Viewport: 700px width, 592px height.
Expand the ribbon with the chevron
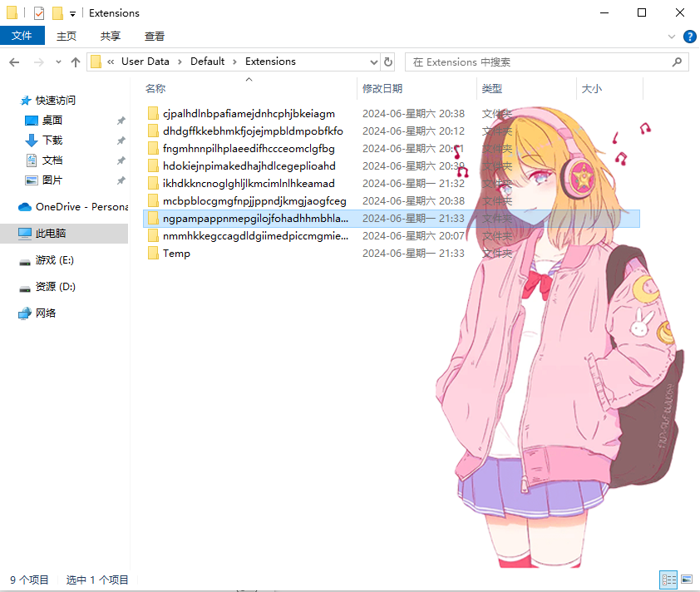(672, 37)
